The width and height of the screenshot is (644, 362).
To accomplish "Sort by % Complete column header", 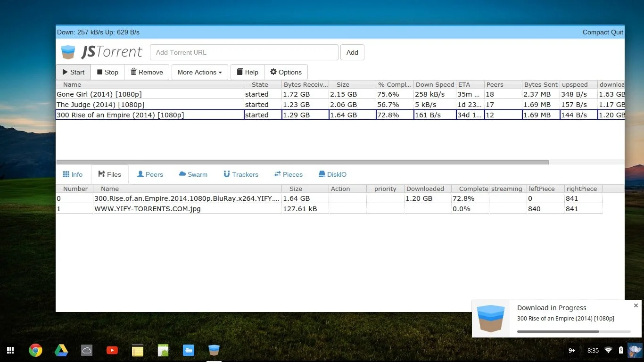I will [395, 84].
